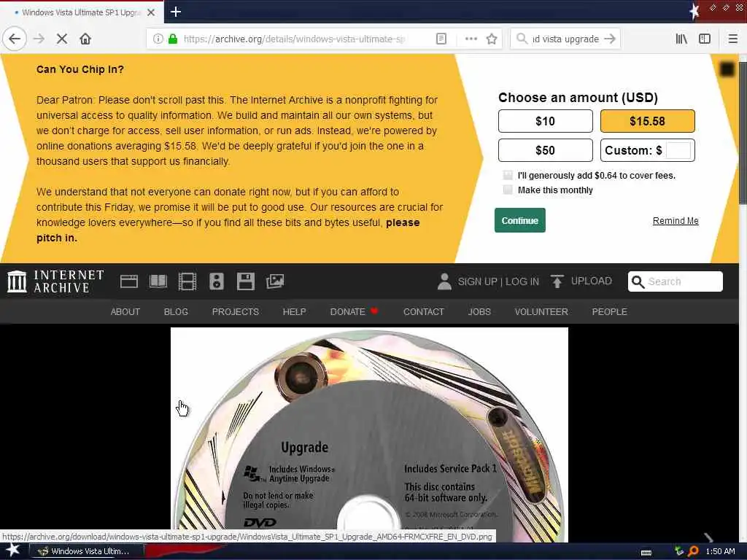This screenshot has width=747, height=560.
Task: Open the browser home page
Action: pyautogui.click(x=85, y=39)
